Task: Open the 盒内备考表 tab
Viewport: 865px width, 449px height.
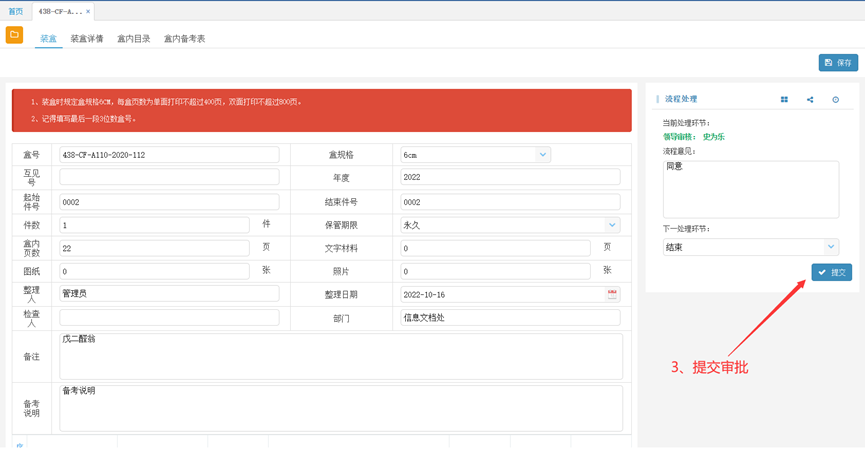Action: (184, 39)
